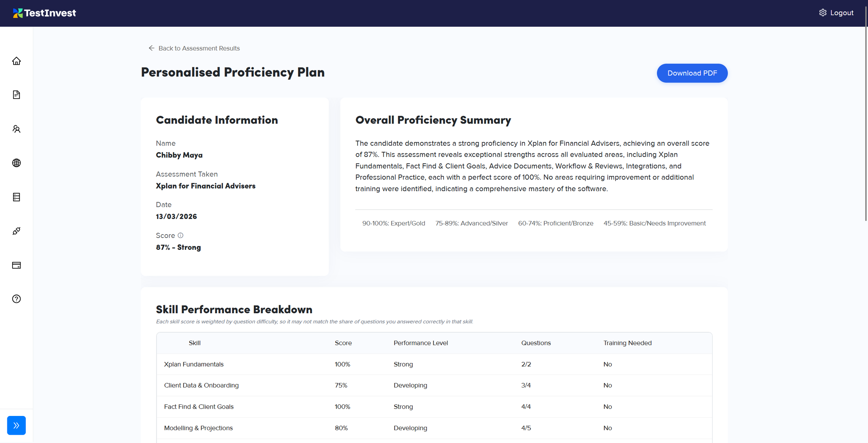Open the Home icon in sidebar
The width and height of the screenshot is (868, 443).
(x=16, y=61)
